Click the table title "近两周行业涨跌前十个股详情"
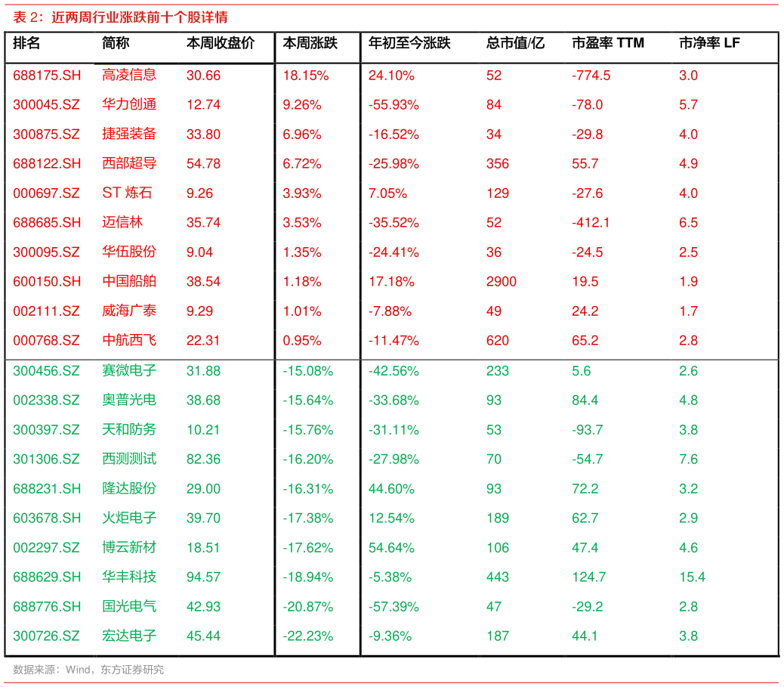The image size is (784, 687). 140,17
